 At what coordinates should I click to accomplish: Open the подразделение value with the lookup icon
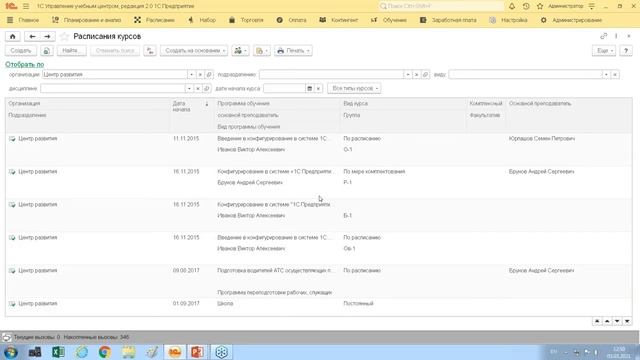425,75
